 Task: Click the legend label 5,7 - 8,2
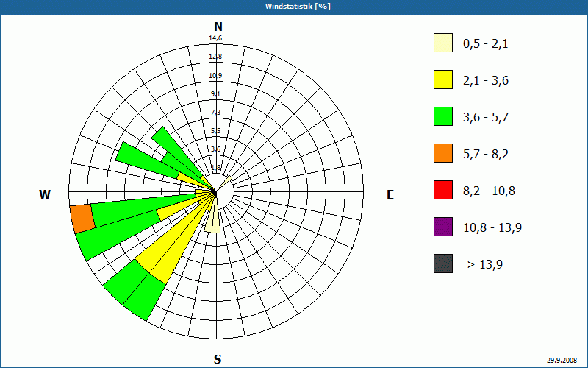486,155
